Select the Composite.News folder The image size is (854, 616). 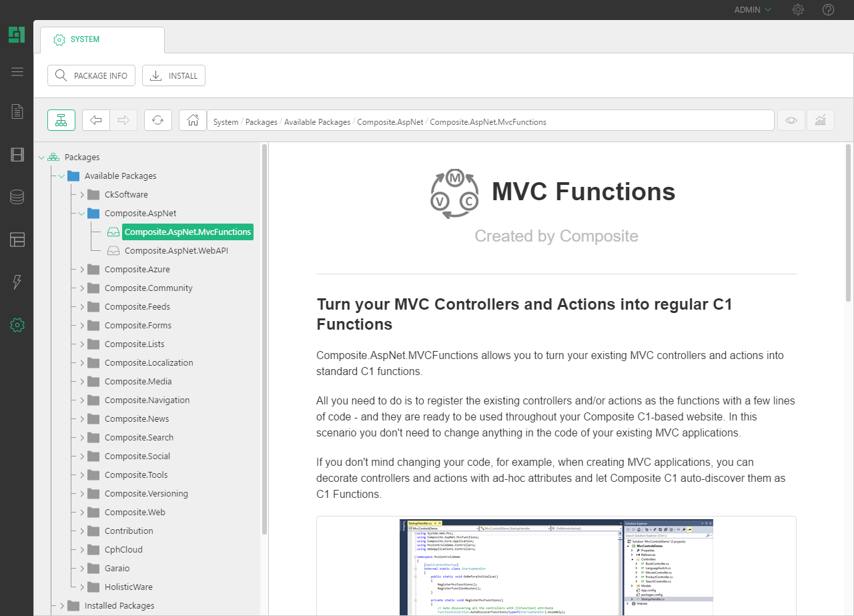(137, 419)
